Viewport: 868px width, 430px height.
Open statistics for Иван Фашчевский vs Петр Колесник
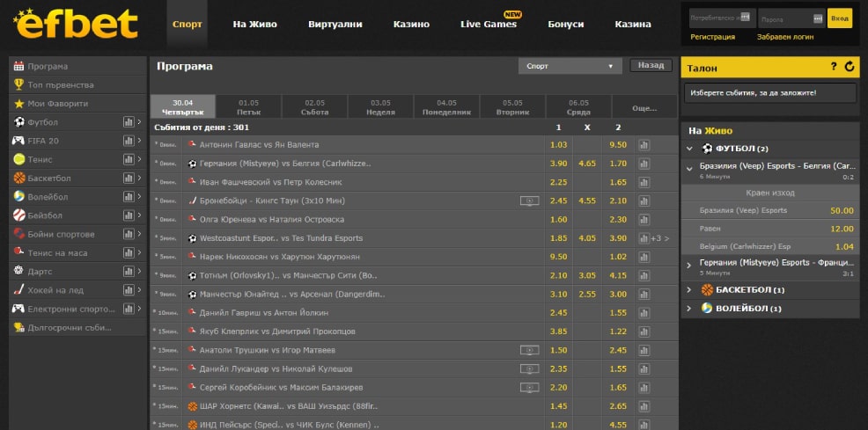click(644, 182)
